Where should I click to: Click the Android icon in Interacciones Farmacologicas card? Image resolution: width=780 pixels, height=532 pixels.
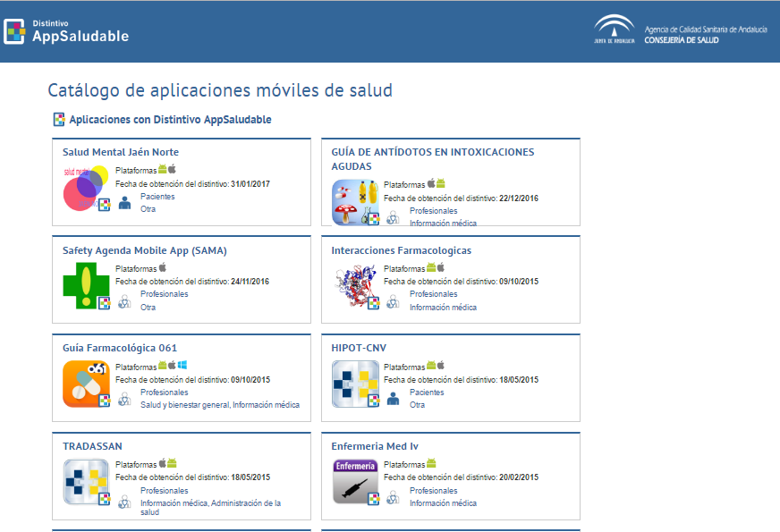coord(431,267)
